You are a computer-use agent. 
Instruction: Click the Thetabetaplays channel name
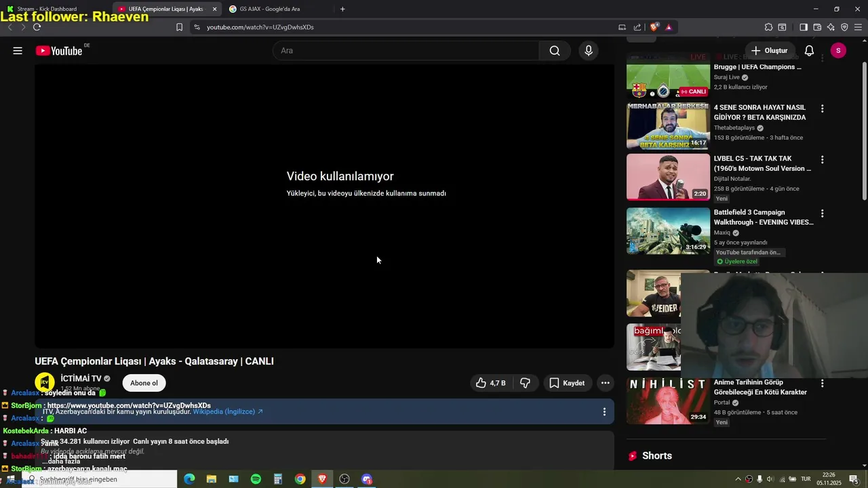tap(734, 128)
